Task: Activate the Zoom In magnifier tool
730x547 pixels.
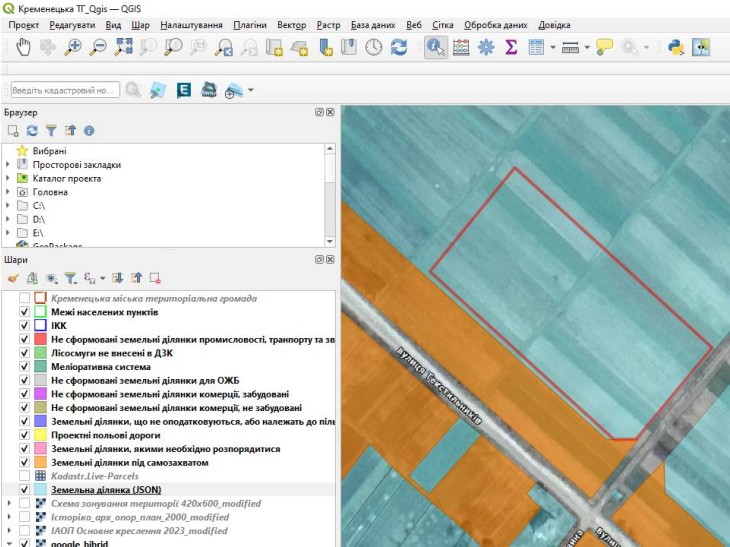Action: pyautogui.click(x=73, y=47)
